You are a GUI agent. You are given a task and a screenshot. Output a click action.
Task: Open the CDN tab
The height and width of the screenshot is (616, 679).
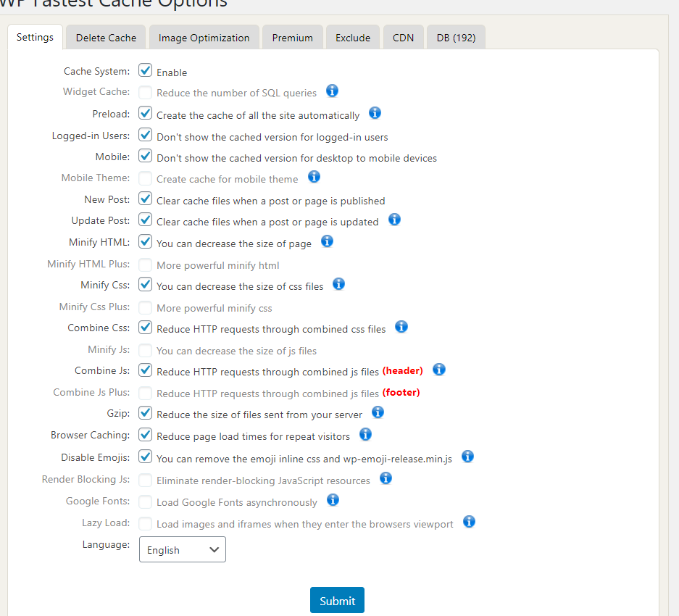tap(403, 38)
